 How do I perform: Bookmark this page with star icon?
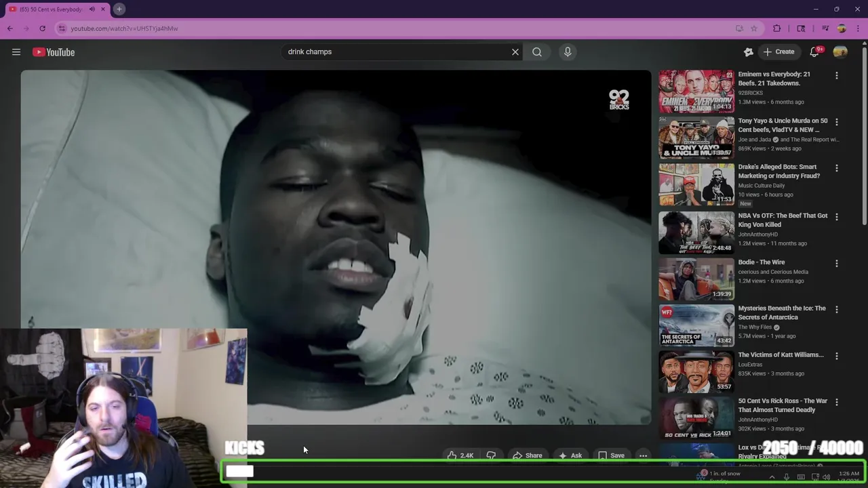(x=753, y=28)
